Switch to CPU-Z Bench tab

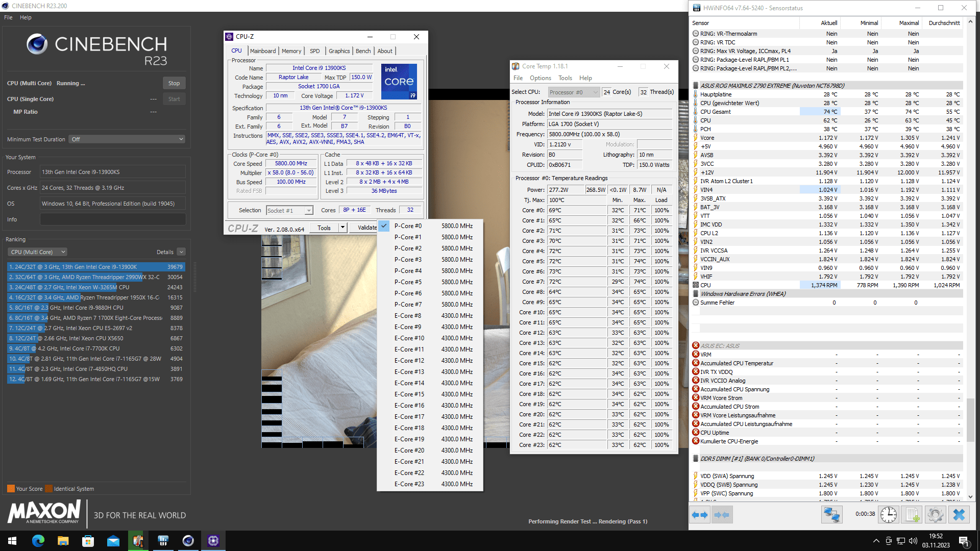363,51
